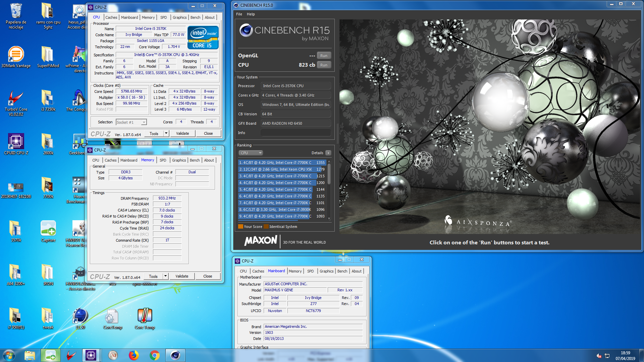The width and height of the screenshot is (644, 362).
Task: Click the muted volume tray icon
Action: 599,356
